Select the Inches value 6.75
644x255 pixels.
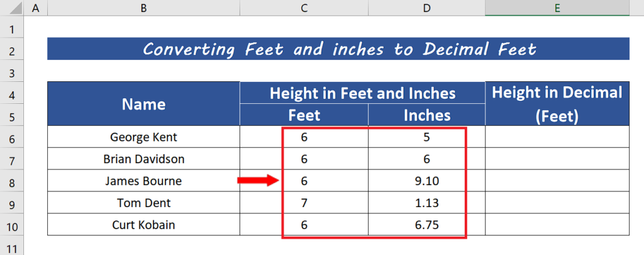click(427, 225)
